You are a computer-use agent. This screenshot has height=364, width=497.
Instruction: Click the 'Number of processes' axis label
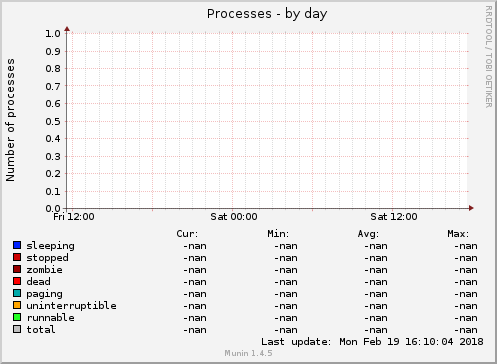click(10, 120)
